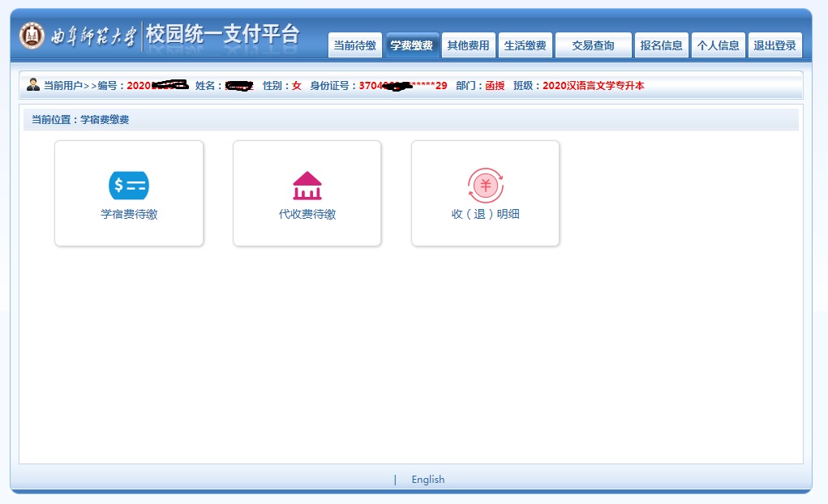View the 个人信息 tab

[x=718, y=45]
